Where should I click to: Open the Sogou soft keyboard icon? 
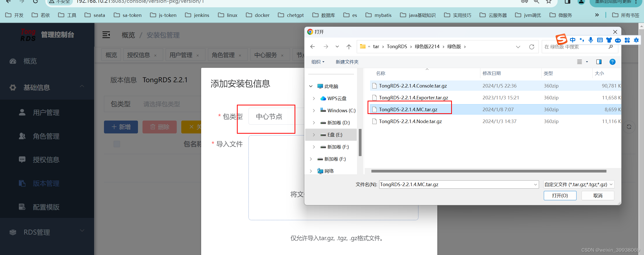[x=600, y=40]
